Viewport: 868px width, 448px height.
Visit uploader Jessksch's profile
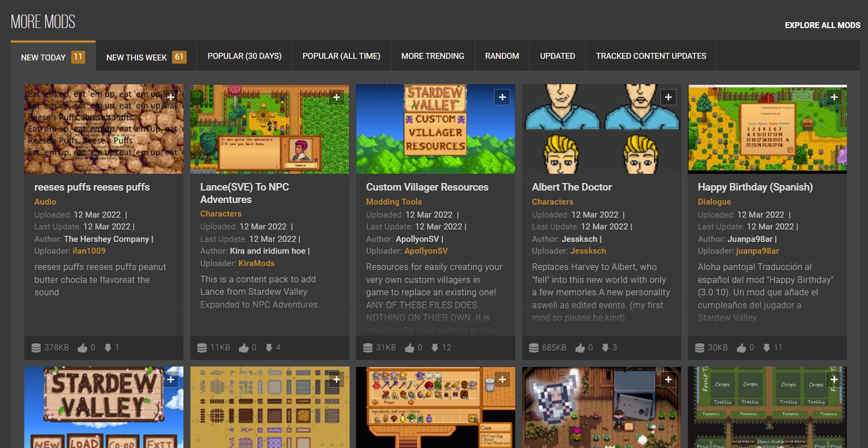[x=588, y=251]
